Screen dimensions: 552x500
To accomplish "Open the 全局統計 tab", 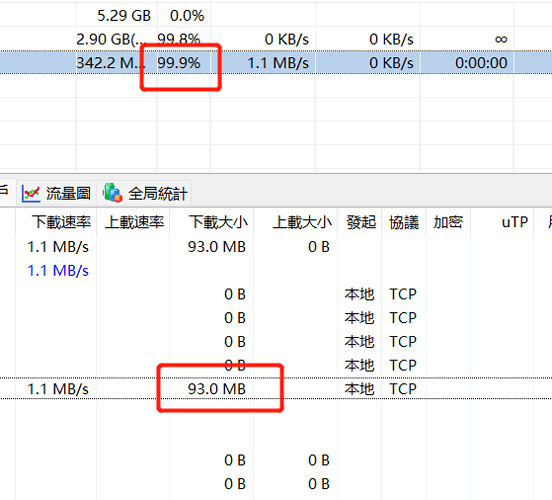I will click(x=145, y=193).
